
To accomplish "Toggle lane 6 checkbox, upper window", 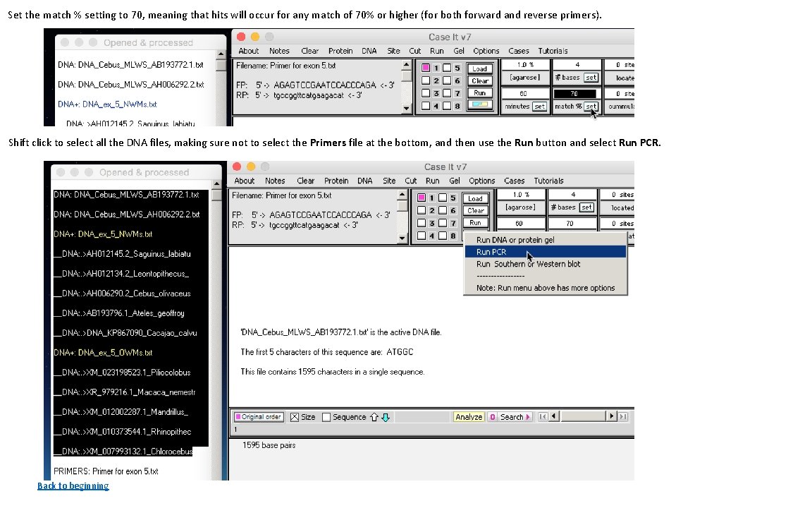I will point(447,80).
